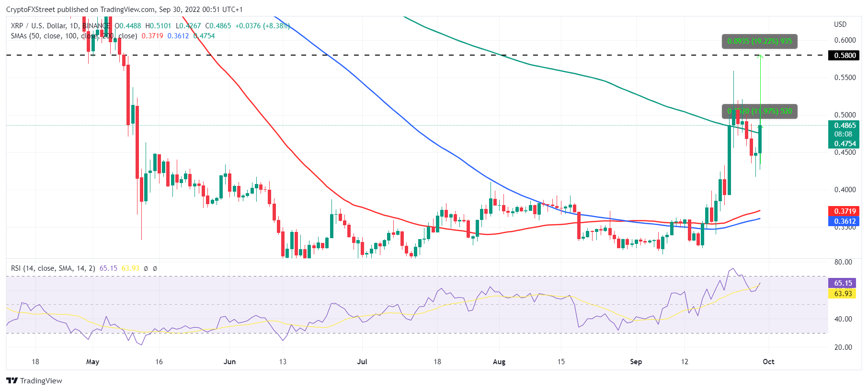
Task: Click the green 0.4865 current price tag
Action: coord(845,126)
